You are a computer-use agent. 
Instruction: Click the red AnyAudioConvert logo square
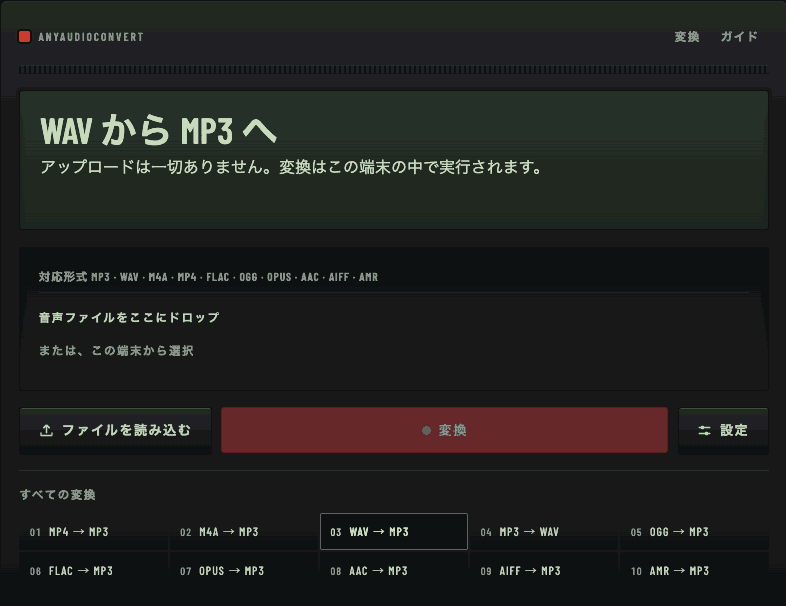pyautogui.click(x=25, y=37)
